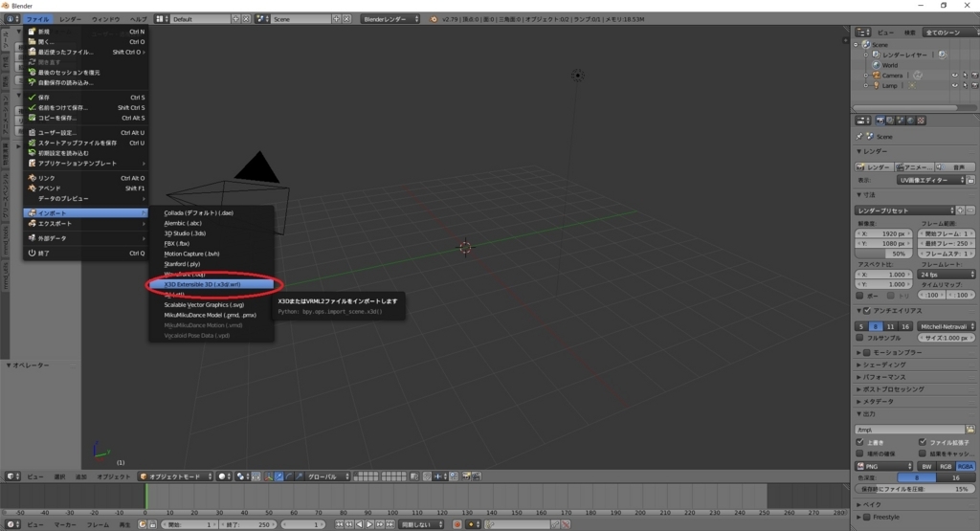This screenshot has width=980, height=531.
Task: Select the scale manipulator icon
Action: click(300, 476)
